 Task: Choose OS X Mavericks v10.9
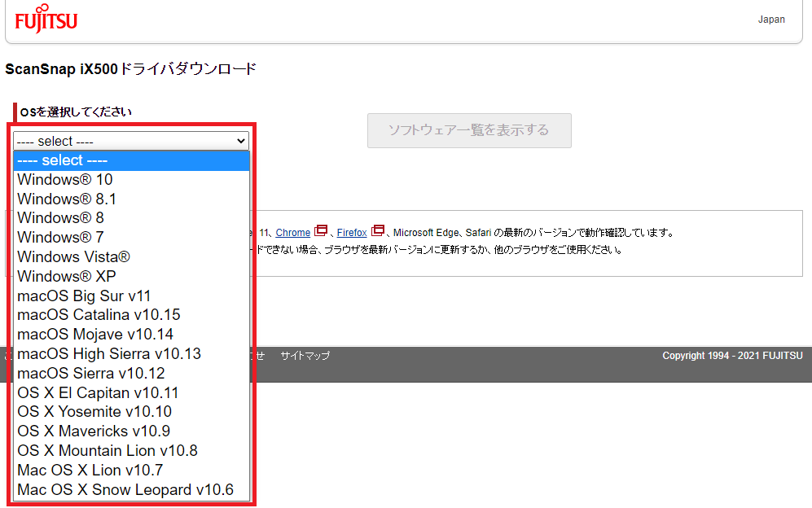(x=132, y=431)
